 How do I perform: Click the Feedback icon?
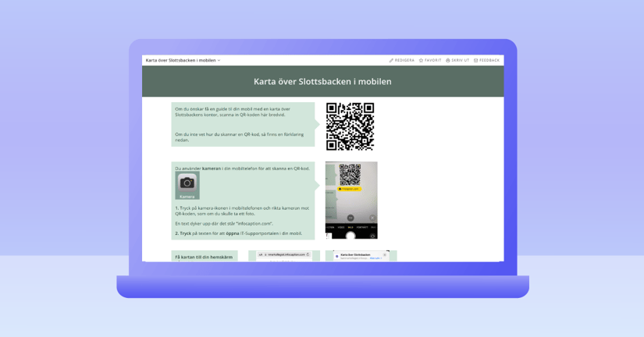pyautogui.click(x=475, y=60)
